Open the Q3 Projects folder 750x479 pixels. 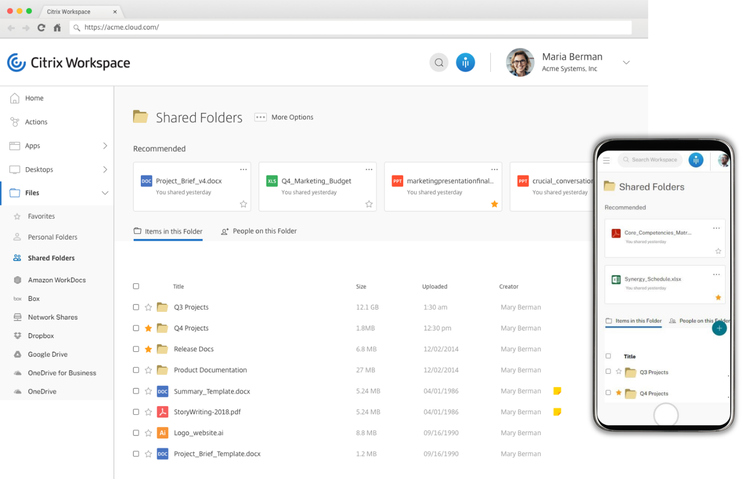click(x=191, y=307)
